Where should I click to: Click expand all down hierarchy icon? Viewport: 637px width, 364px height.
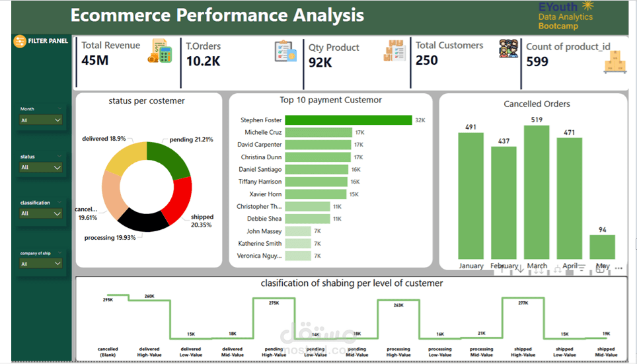(x=558, y=268)
